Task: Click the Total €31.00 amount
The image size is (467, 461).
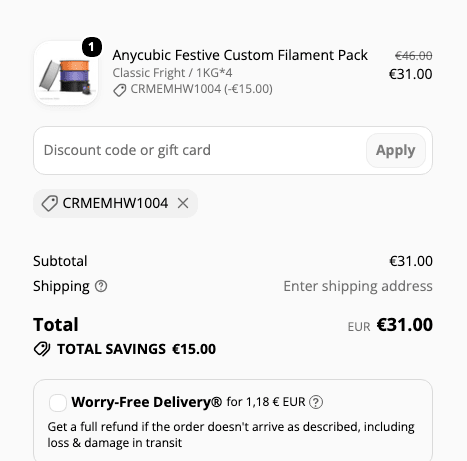Action: tap(405, 325)
